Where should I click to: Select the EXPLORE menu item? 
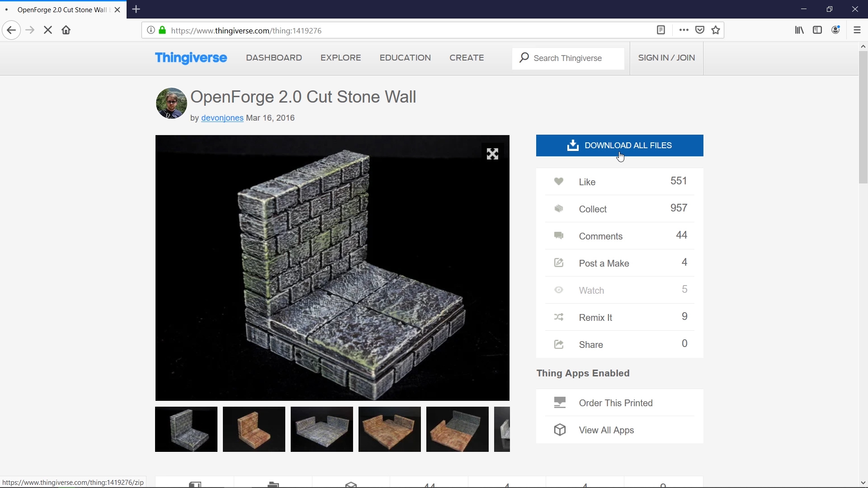(x=341, y=58)
